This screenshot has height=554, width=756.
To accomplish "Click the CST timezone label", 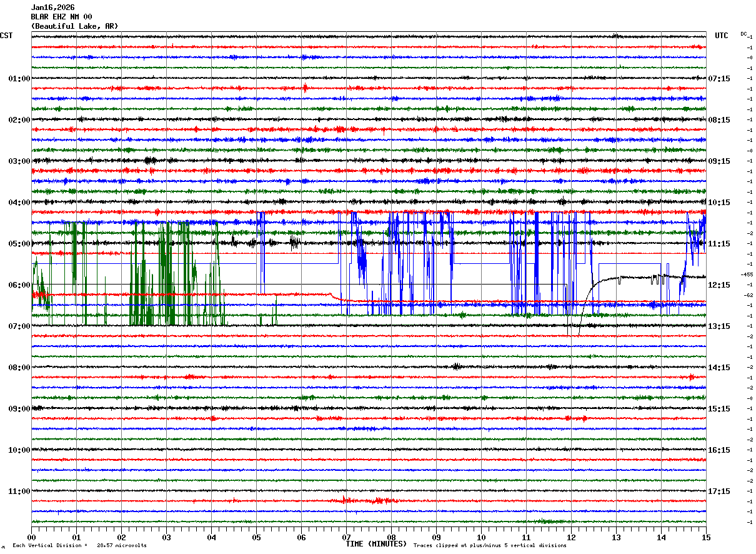I will (x=6, y=36).
